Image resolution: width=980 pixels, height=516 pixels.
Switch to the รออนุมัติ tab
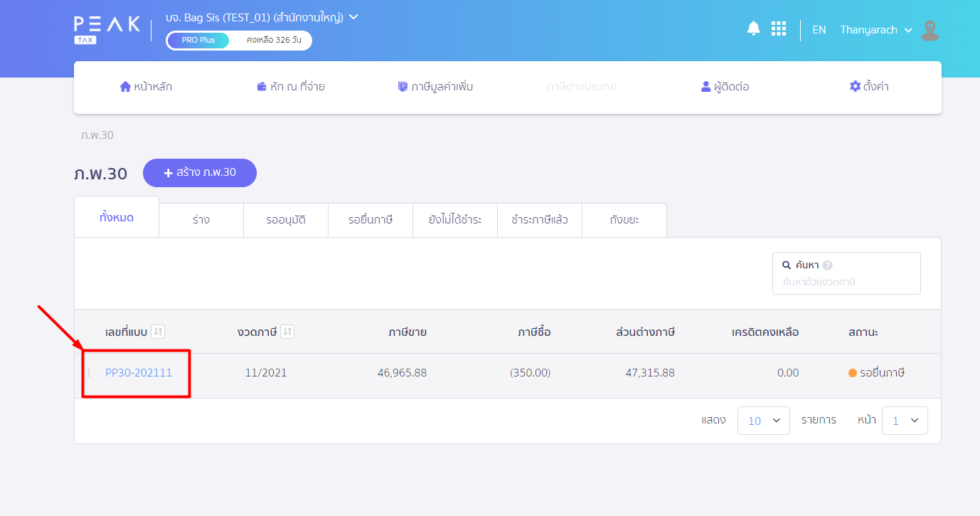point(286,220)
